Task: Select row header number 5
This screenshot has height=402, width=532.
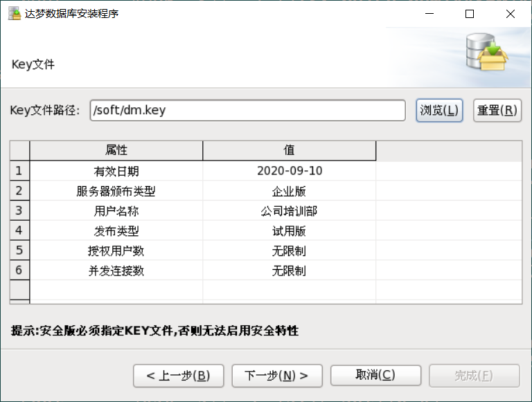Action: (19, 250)
